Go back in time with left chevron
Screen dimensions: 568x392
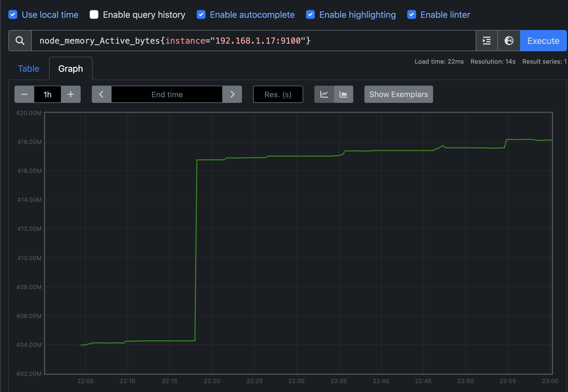coord(102,95)
